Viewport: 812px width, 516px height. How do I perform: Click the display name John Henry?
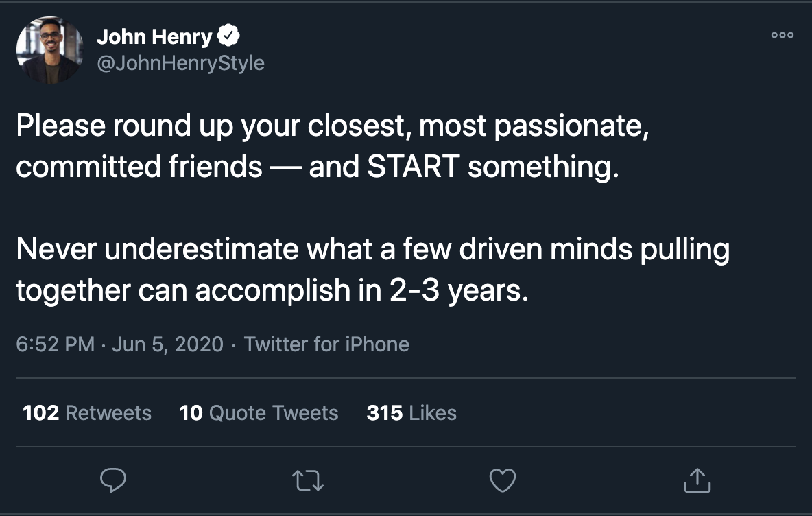tap(155, 36)
